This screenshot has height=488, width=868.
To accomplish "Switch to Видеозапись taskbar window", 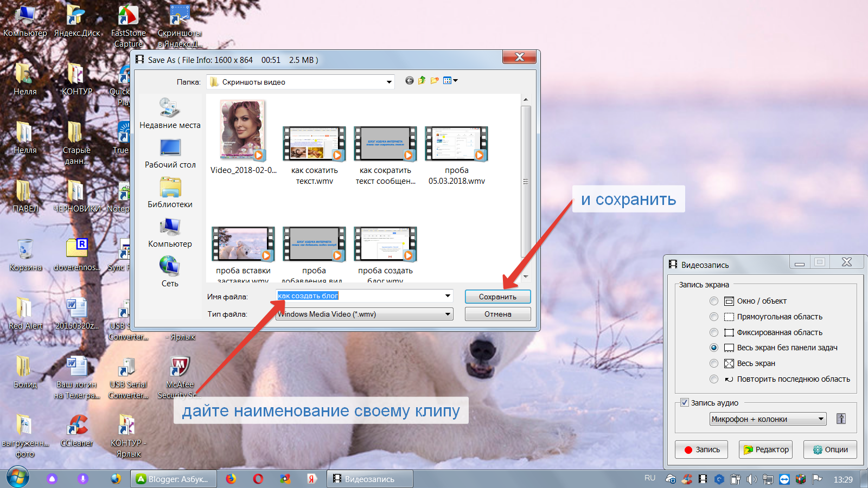I will (370, 479).
